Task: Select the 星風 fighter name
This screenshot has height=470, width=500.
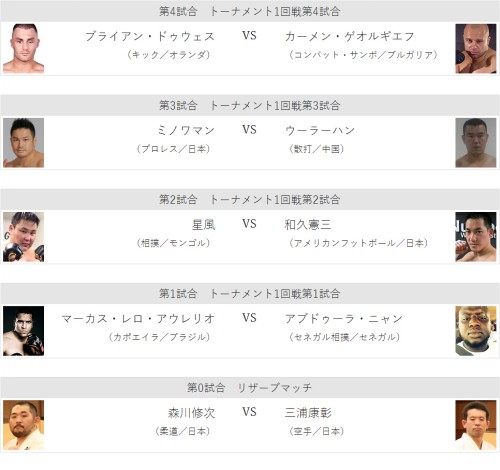Action: pos(203,224)
